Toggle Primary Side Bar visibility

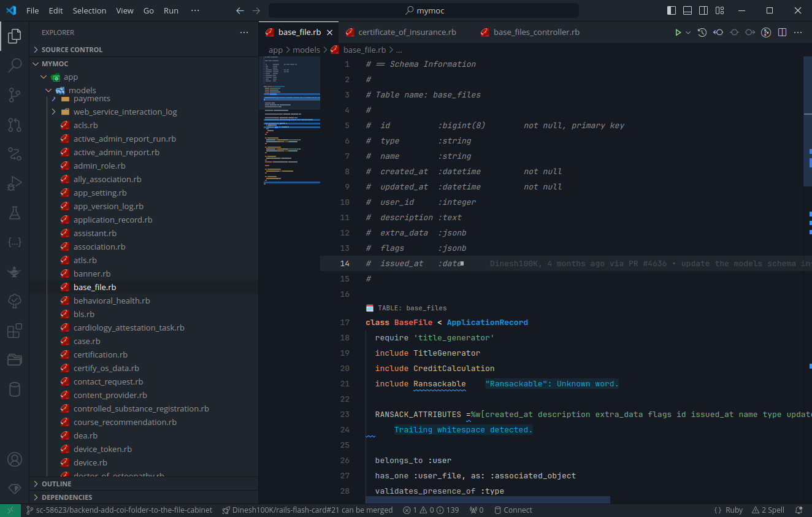(x=672, y=10)
